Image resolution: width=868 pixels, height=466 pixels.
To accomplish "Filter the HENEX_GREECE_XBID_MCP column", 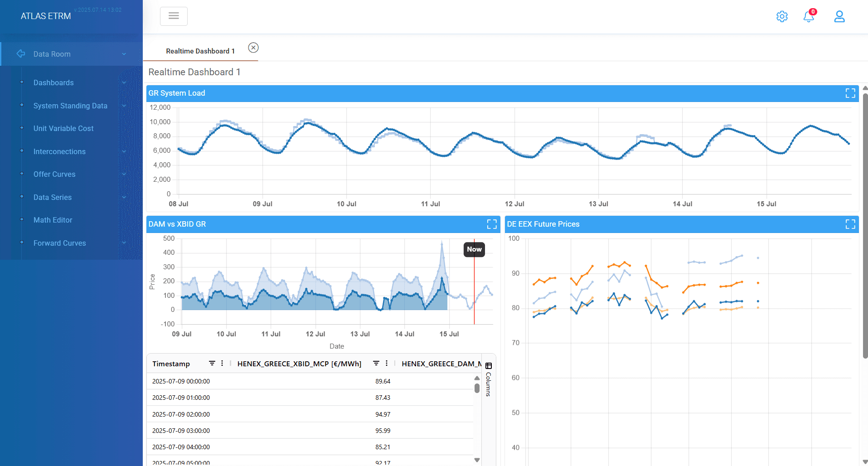I will [376, 364].
